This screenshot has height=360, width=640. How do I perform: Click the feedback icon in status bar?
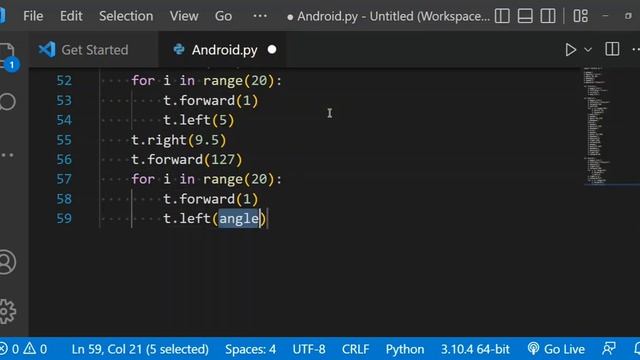click(x=609, y=349)
